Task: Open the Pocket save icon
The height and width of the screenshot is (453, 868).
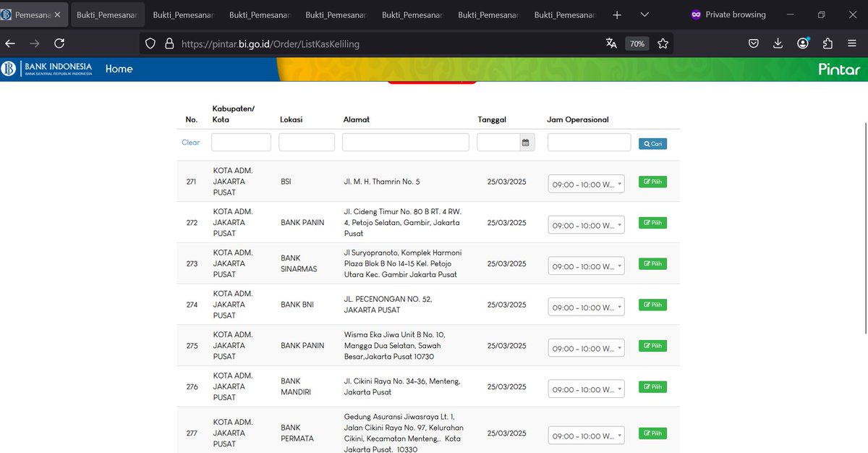Action: [x=753, y=43]
